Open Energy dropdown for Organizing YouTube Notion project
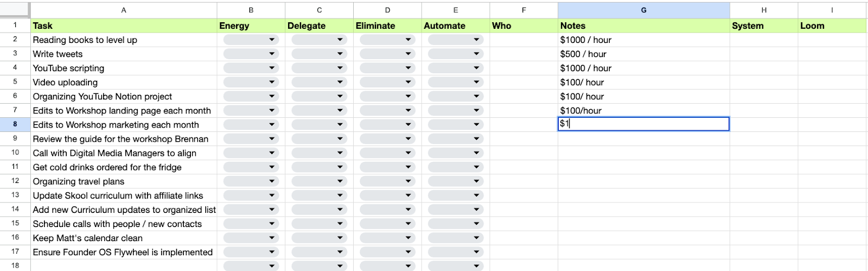The width and height of the screenshot is (868, 271). tap(251, 96)
